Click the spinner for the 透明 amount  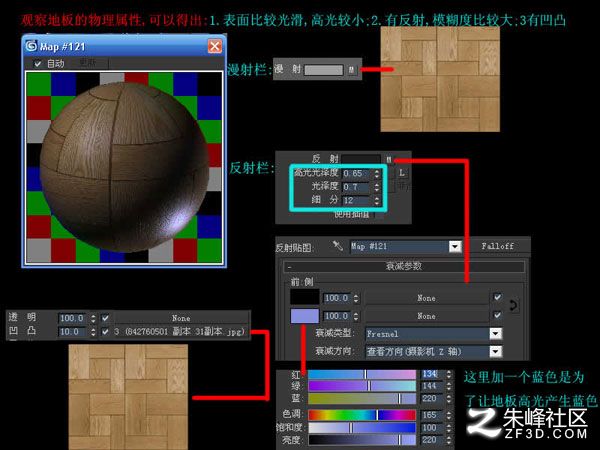tap(93, 318)
